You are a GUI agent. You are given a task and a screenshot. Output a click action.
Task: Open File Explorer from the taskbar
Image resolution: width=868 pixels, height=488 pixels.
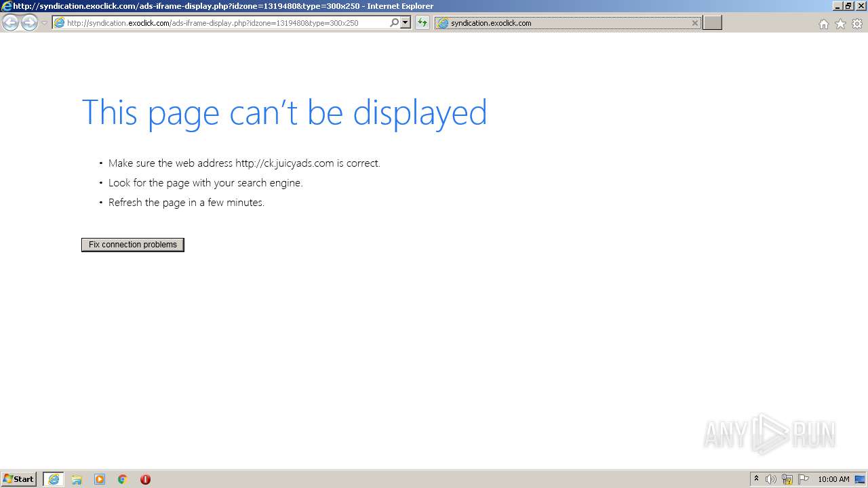[77, 479]
